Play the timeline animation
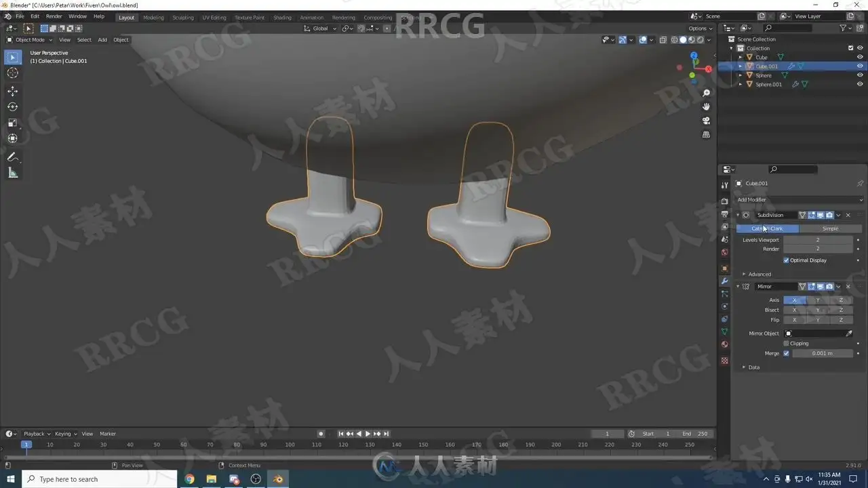This screenshot has width=868, height=488. [x=368, y=434]
